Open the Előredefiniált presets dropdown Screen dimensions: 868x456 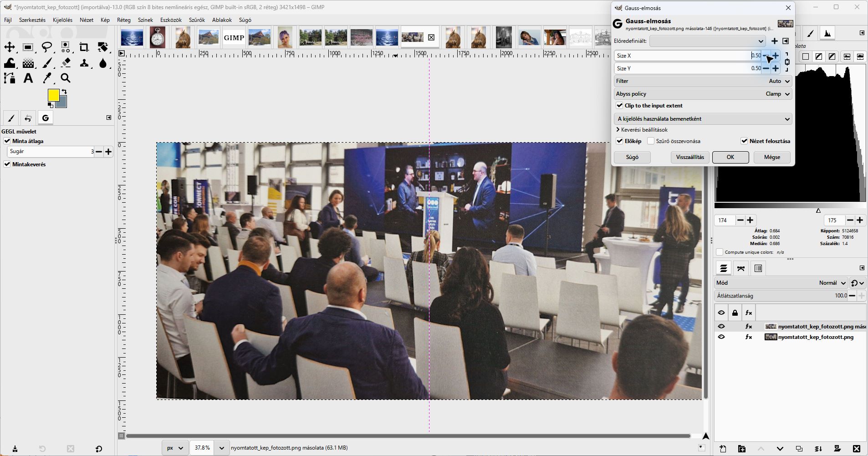708,41
